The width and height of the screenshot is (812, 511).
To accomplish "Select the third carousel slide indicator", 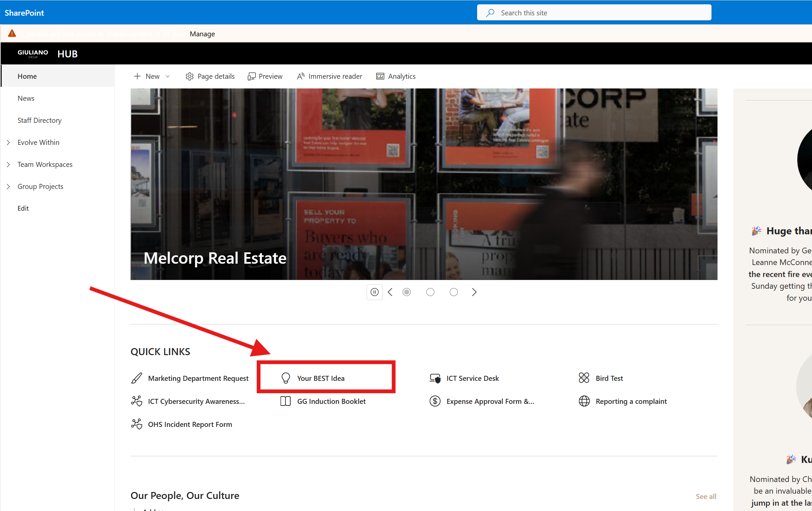I will point(453,292).
